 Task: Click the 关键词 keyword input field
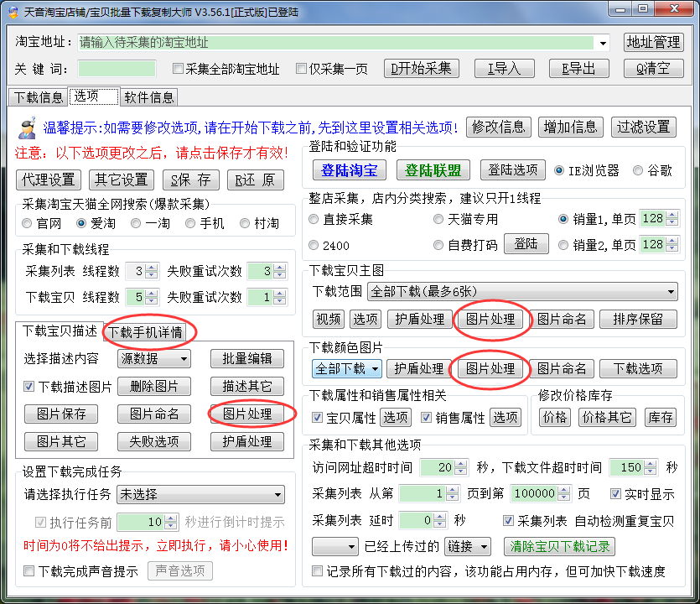[117, 69]
